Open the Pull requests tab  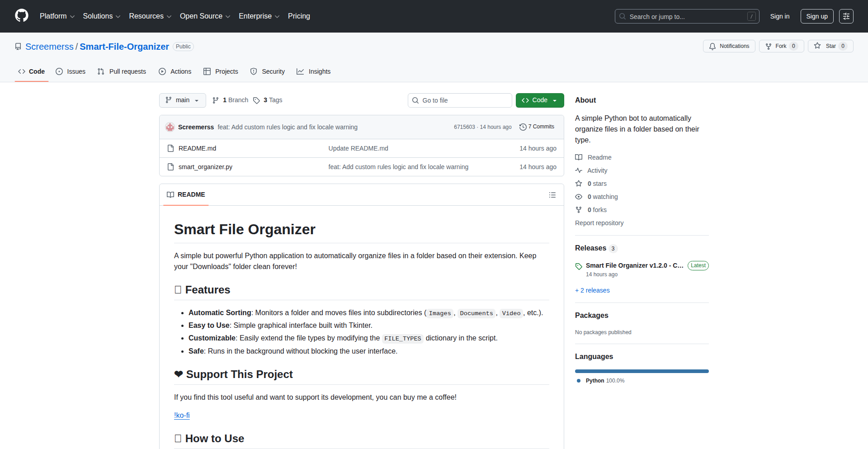[122, 71]
